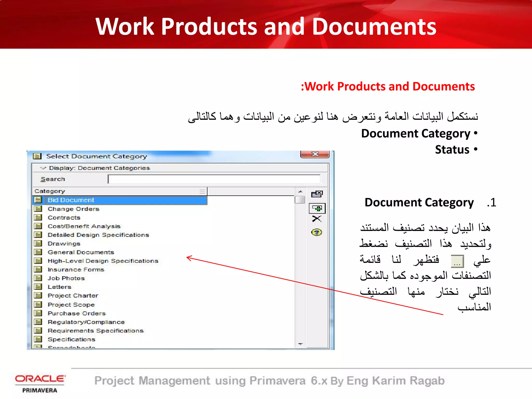Select the Project Scope category
The height and width of the screenshot is (399, 532).
tap(71, 304)
